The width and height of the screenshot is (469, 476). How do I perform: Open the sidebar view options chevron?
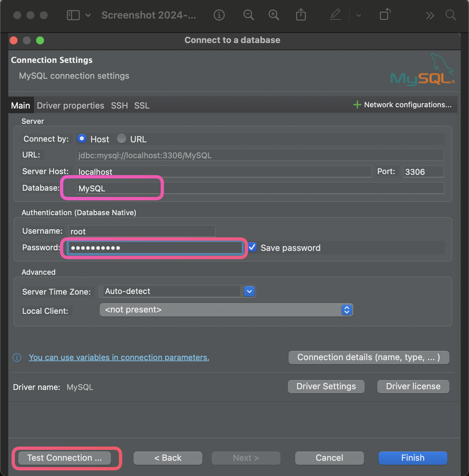(x=88, y=15)
